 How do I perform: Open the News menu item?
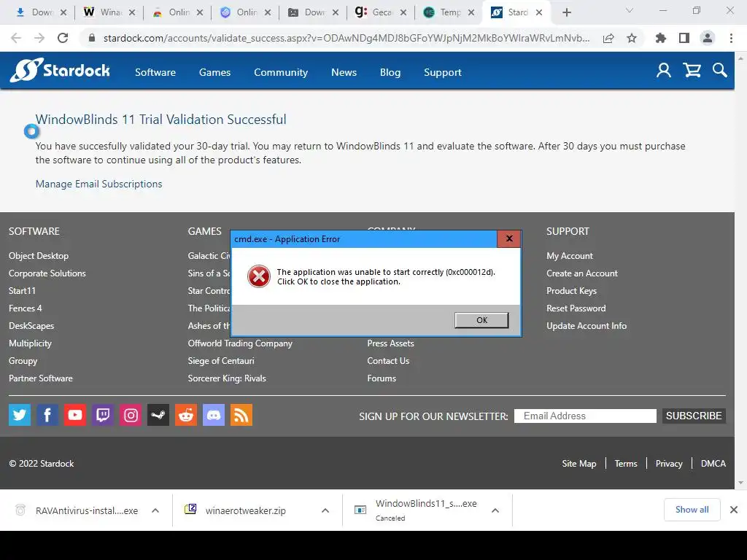pos(344,72)
